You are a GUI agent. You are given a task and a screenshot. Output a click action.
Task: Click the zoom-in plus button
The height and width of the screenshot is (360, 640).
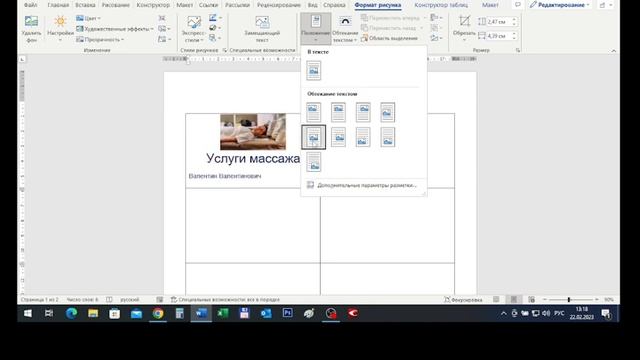[x=596, y=300]
